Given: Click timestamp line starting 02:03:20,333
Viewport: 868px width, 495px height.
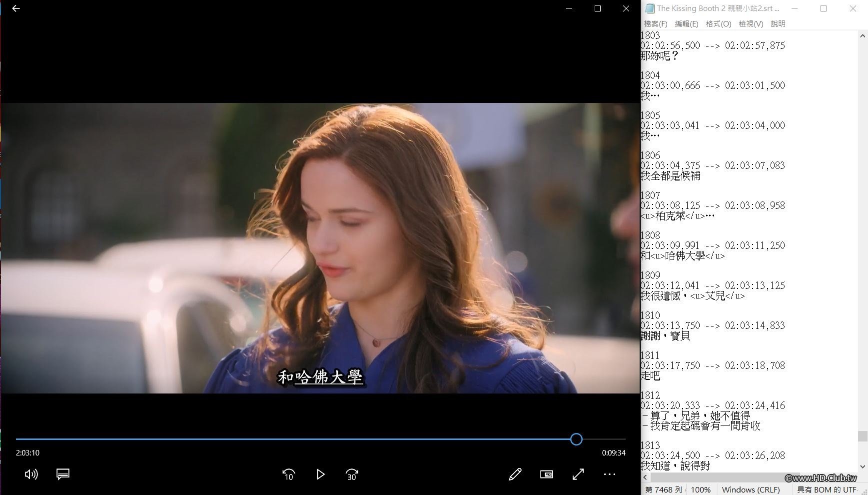Looking at the screenshot, I should (x=713, y=405).
